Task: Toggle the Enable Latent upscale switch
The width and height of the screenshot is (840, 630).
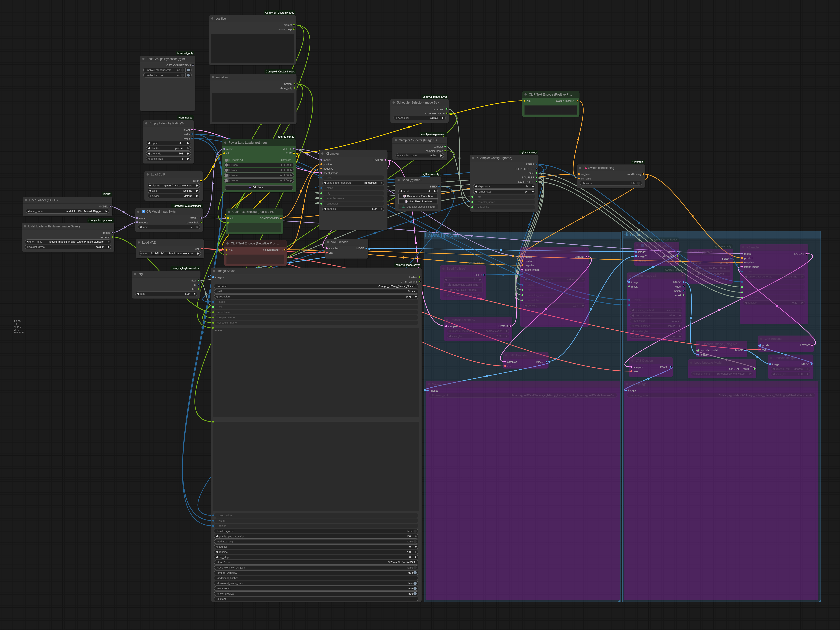Action: click(183, 70)
